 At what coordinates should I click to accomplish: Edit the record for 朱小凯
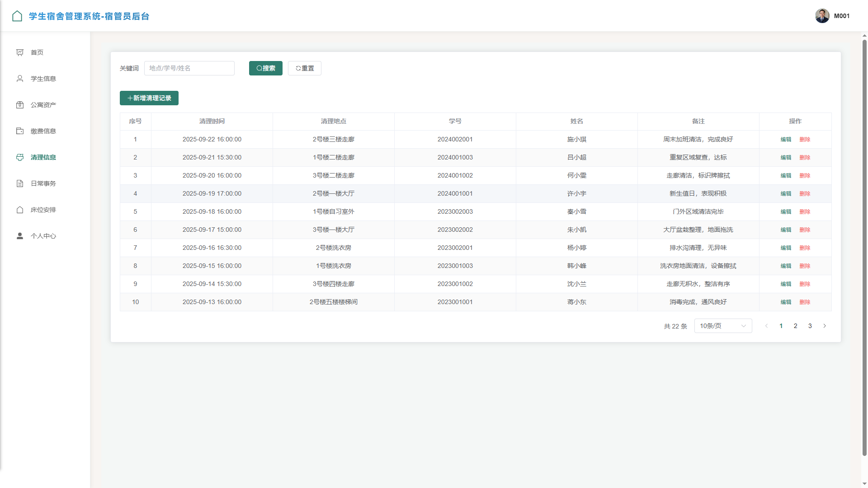click(x=786, y=230)
